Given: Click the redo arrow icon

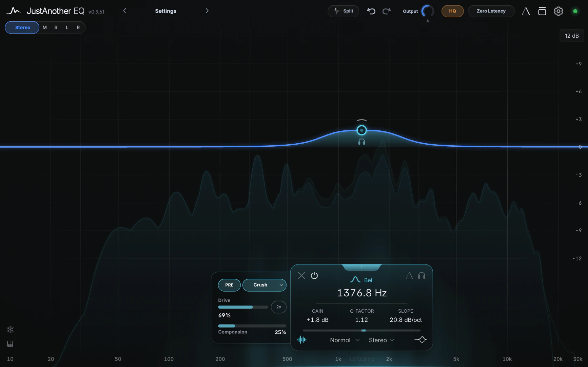Looking at the screenshot, I should pos(386,11).
